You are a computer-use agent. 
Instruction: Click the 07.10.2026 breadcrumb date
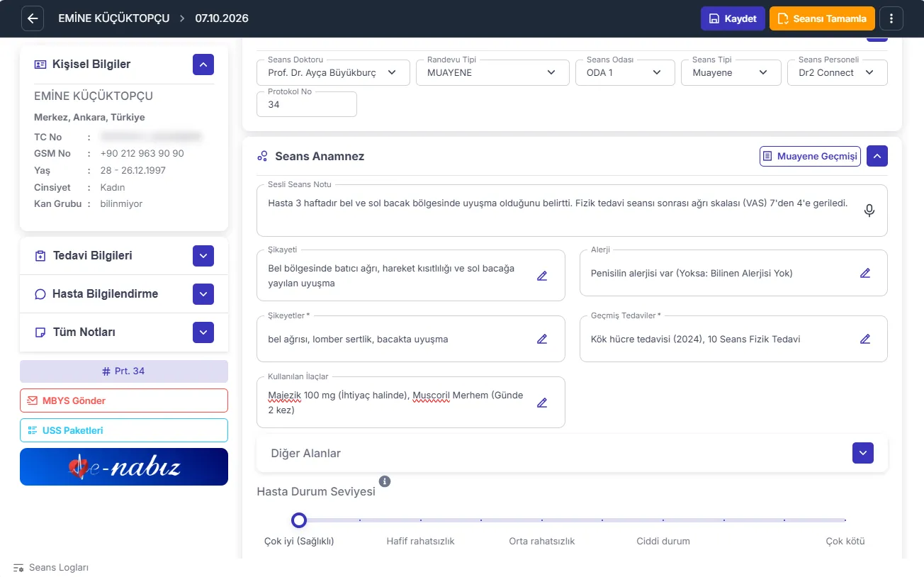pyautogui.click(x=222, y=18)
